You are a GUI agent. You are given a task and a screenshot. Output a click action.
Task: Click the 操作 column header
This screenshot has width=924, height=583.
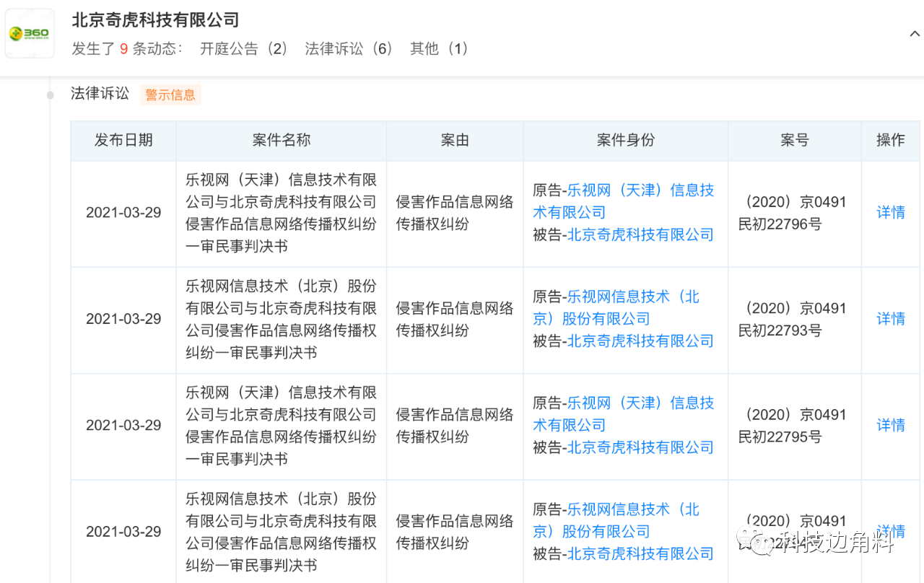(x=890, y=140)
